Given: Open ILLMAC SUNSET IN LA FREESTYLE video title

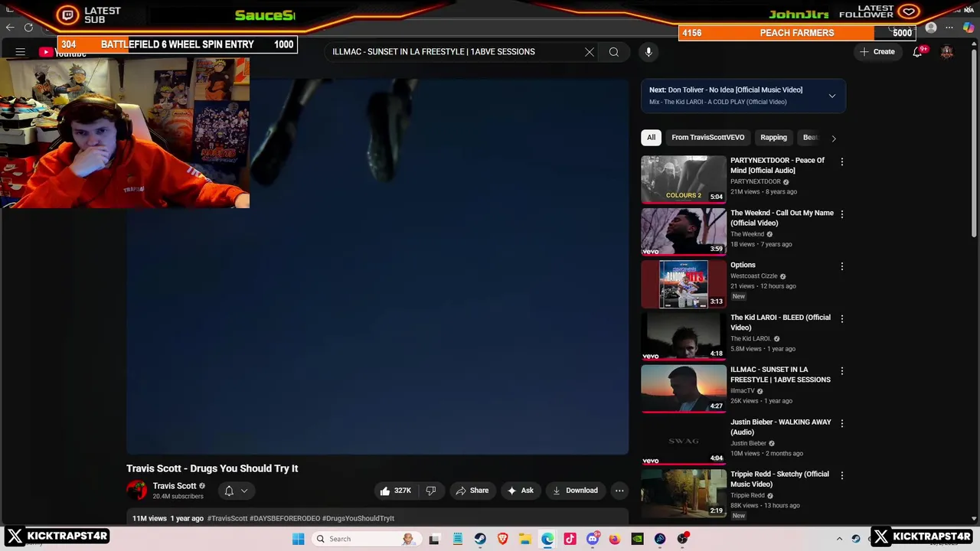Looking at the screenshot, I should (780, 374).
